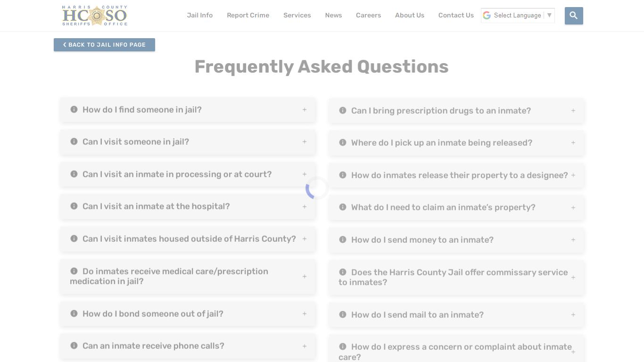The height and width of the screenshot is (362, 644).
Task: Click info icon beside 'How do I bond someone out'
Action: click(74, 313)
